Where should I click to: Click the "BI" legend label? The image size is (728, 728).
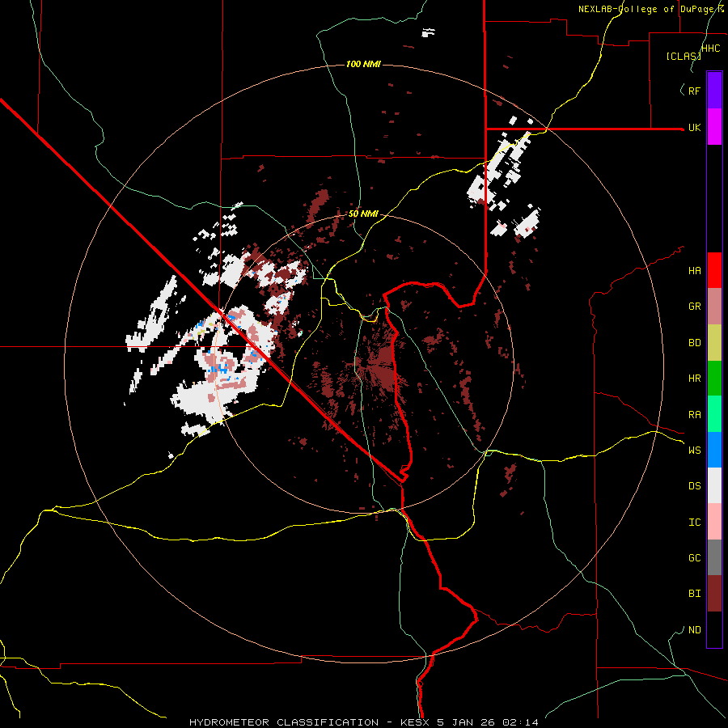(694, 594)
